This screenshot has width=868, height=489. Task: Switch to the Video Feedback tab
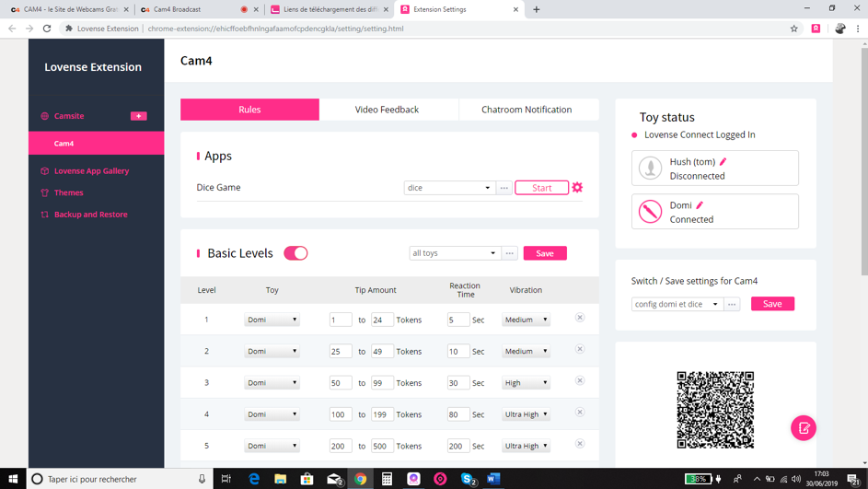click(x=387, y=110)
